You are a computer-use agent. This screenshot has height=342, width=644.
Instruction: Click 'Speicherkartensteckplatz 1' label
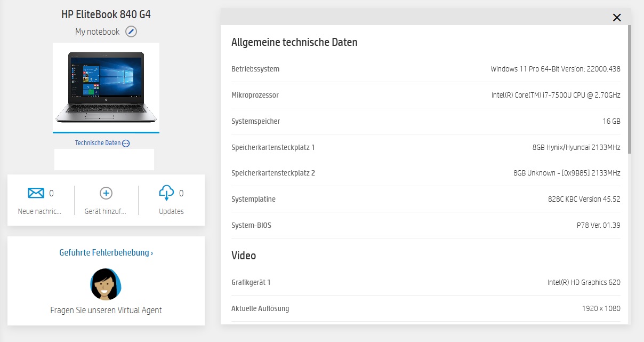pos(273,147)
